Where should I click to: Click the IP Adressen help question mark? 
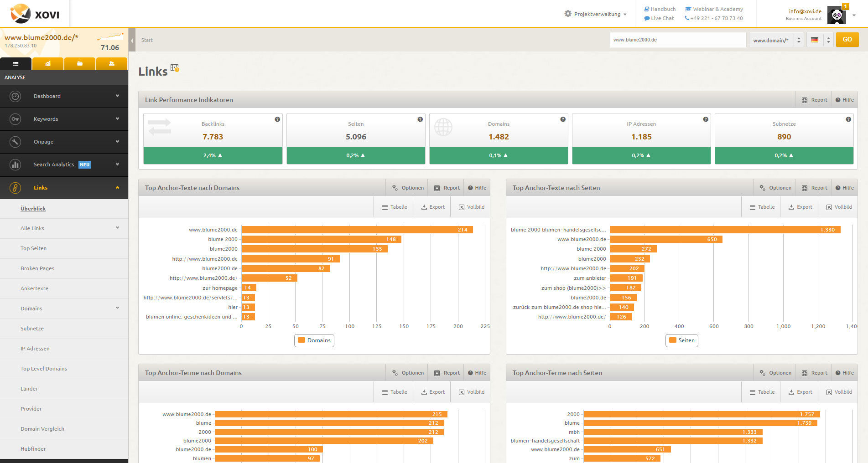(706, 119)
